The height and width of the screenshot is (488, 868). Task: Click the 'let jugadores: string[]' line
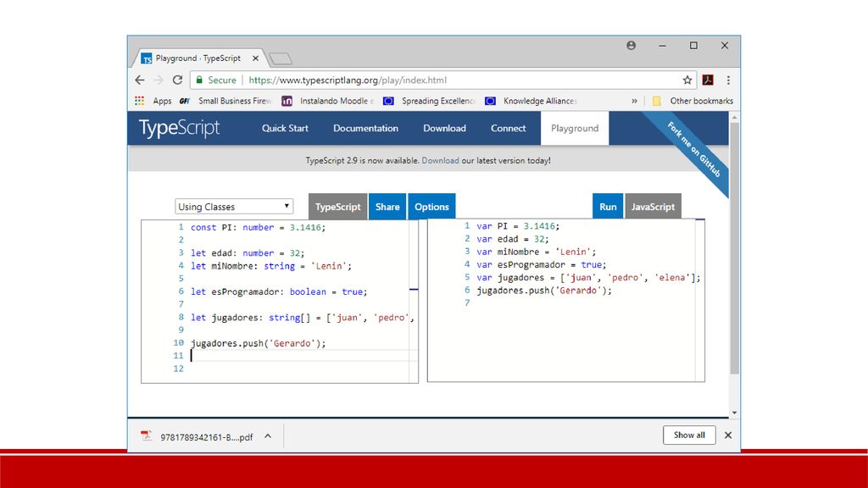(303, 318)
